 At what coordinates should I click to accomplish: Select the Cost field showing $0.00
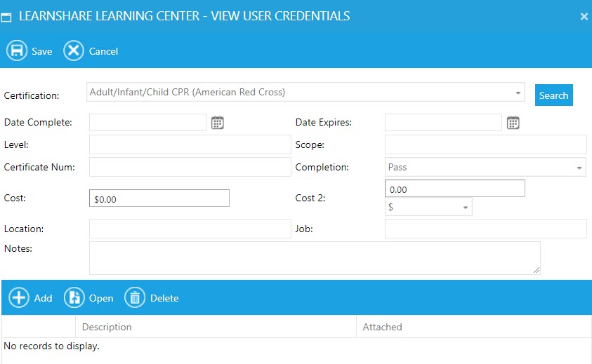pyautogui.click(x=159, y=198)
